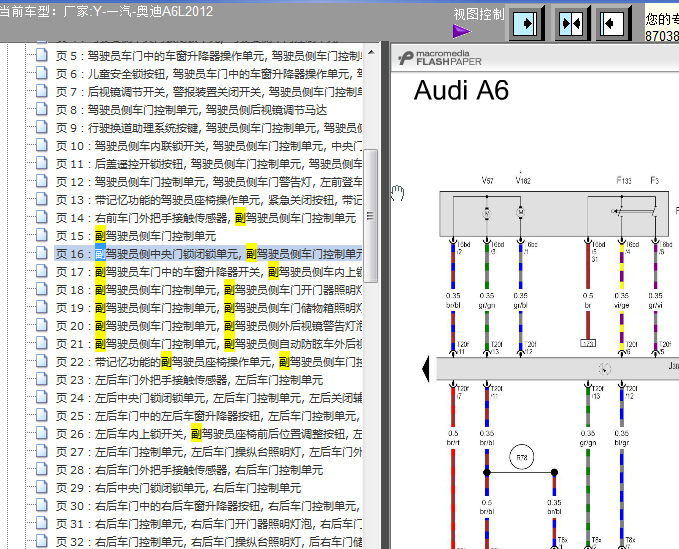Open 页 5 驾驶员车门中的车窗升降器操作单元
Viewport: 679px width, 549px height.
click(209, 56)
